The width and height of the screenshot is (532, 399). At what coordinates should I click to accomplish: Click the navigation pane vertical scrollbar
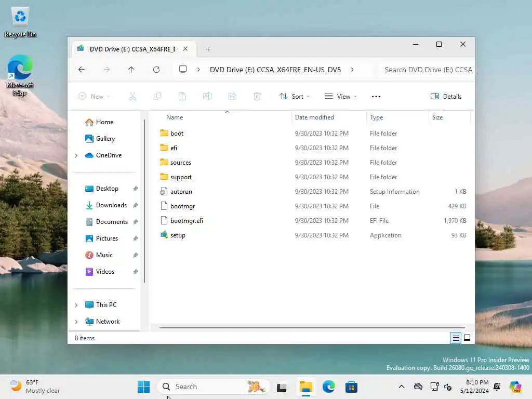tap(144, 201)
